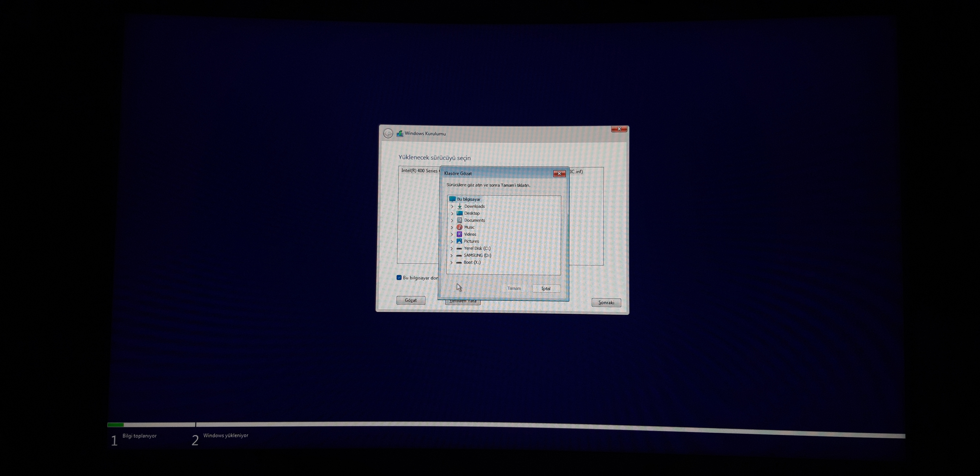Select Yerel Disk (C:) in the tree
This screenshot has height=476, width=980.
point(477,248)
